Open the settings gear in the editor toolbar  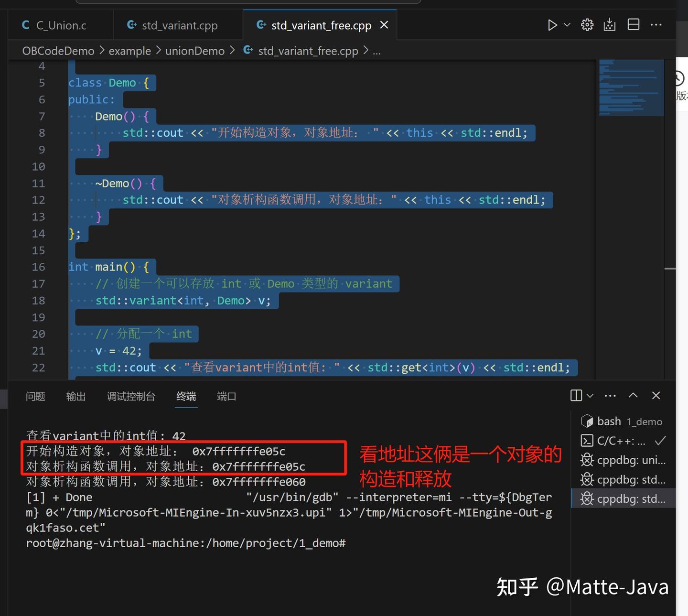point(587,24)
